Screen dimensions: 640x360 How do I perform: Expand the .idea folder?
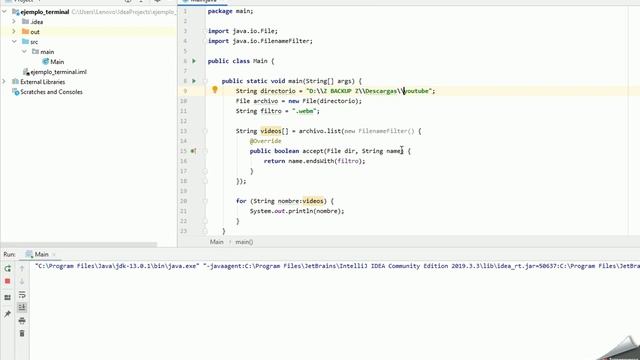[14, 22]
